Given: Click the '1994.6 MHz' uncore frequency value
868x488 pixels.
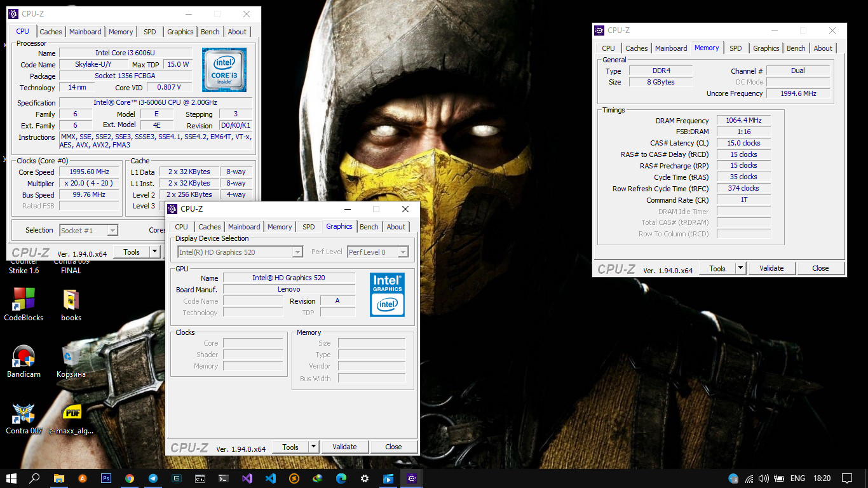Looking at the screenshot, I should tap(798, 93).
